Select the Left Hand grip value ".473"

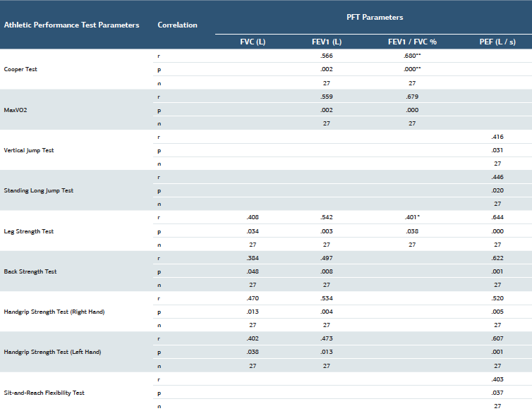[327, 338]
